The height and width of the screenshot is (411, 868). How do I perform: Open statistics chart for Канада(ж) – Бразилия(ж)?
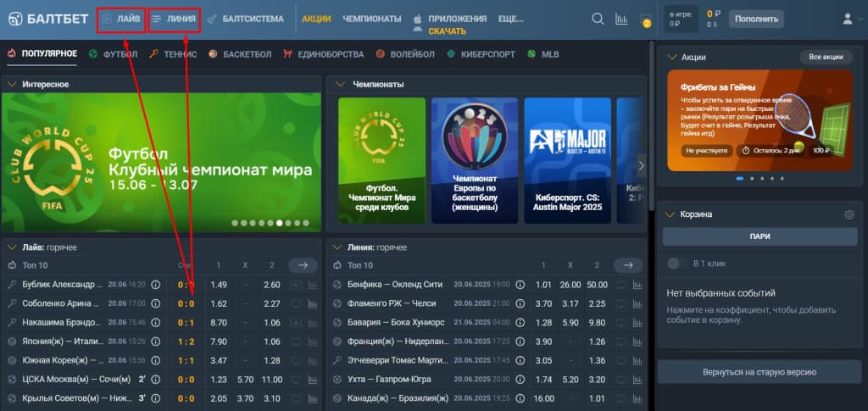pos(637,398)
